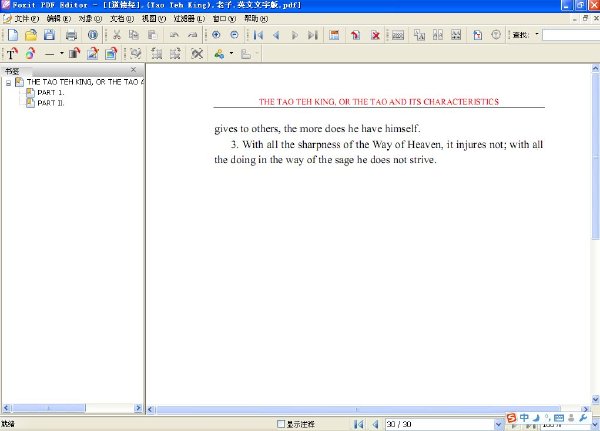Toggle Sogou 中 Chinese mode indicator
The height and width of the screenshot is (431, 600).
[524, 417]
